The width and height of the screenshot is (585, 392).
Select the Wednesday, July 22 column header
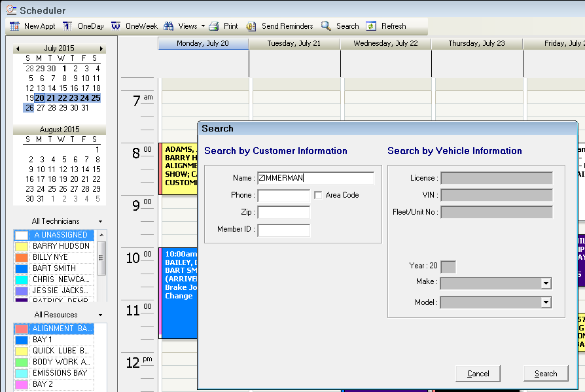point(385,44)
